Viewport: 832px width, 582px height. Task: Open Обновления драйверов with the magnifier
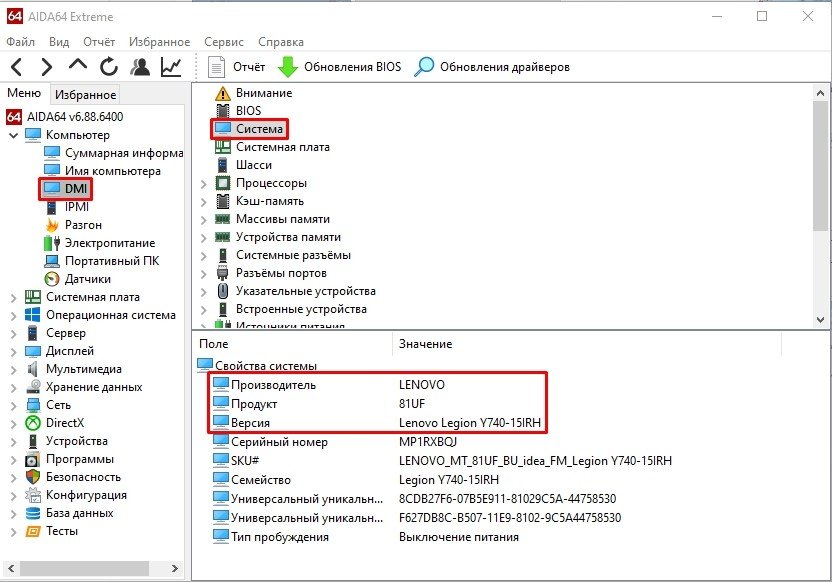492,67
